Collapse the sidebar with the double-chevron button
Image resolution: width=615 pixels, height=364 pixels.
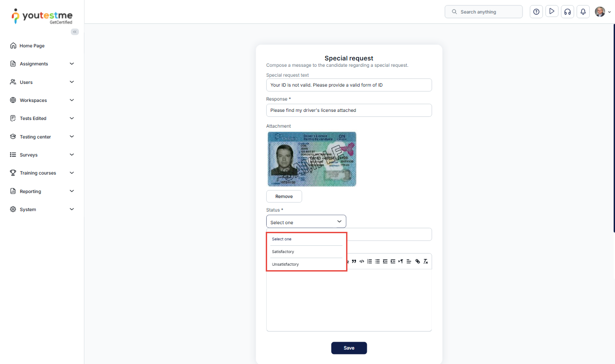[x=75, y=32]
